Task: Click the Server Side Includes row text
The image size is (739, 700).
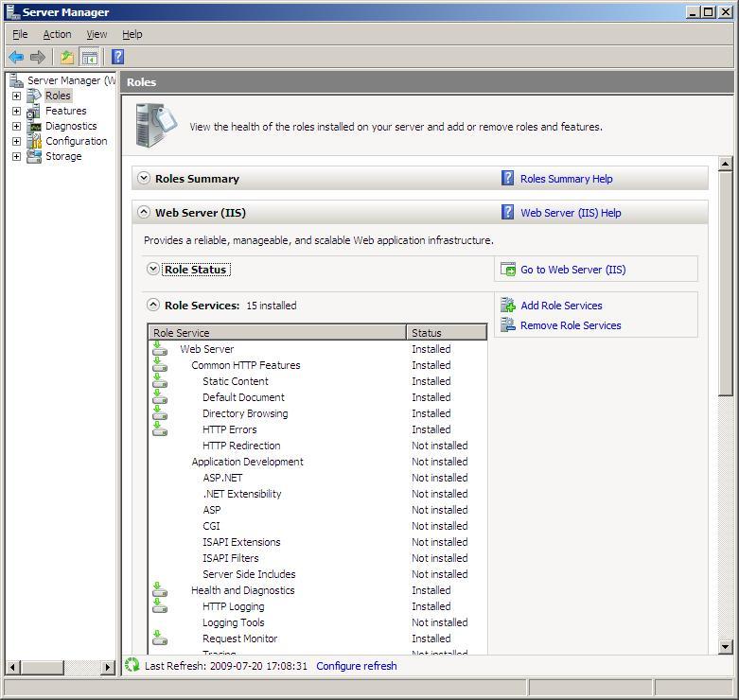Action: tap(249, 574)
